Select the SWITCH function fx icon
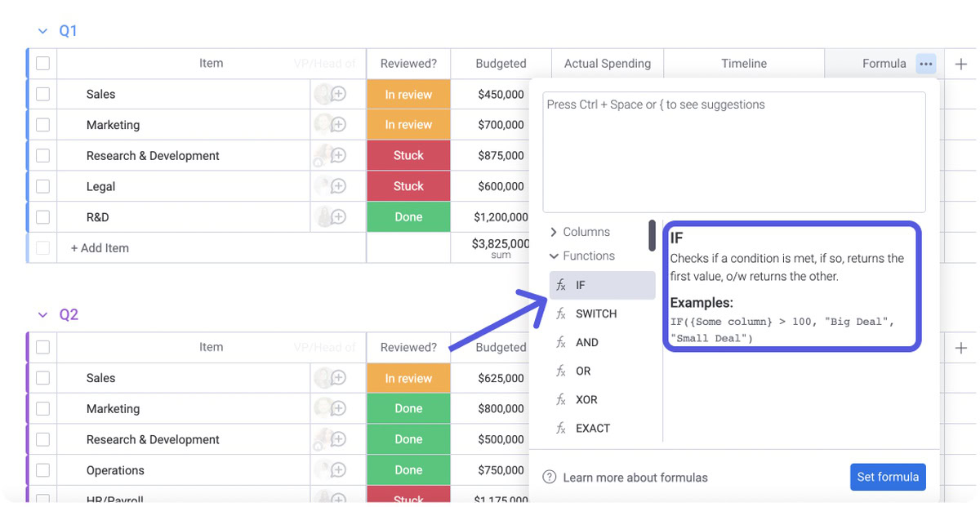Viewport: 980px width, 507px height. point(561,314)
